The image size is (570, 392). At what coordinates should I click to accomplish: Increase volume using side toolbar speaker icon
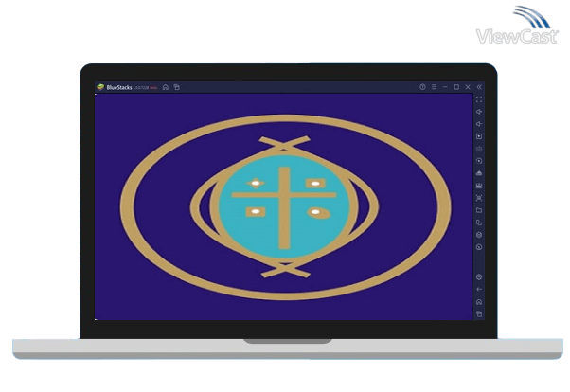(x=479, y=112)
